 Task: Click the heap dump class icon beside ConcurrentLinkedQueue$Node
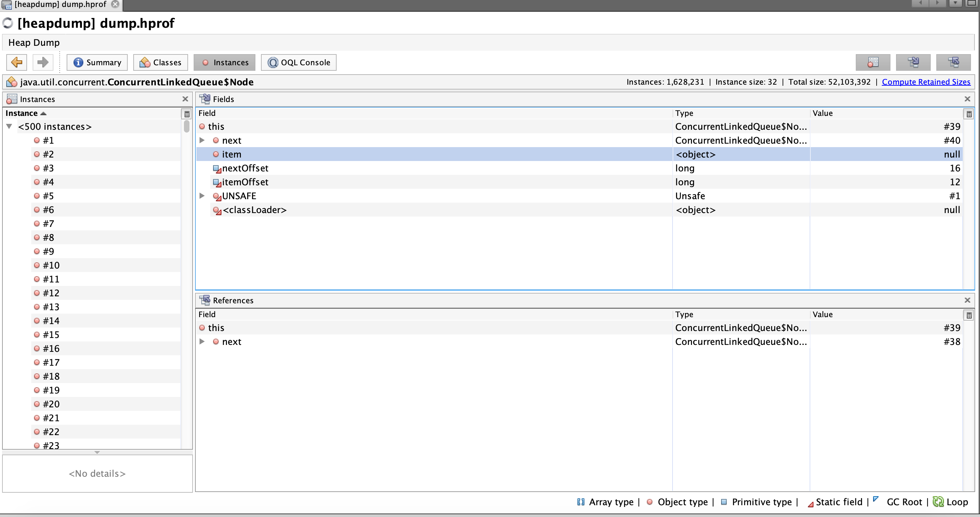(x=12, y=82)
